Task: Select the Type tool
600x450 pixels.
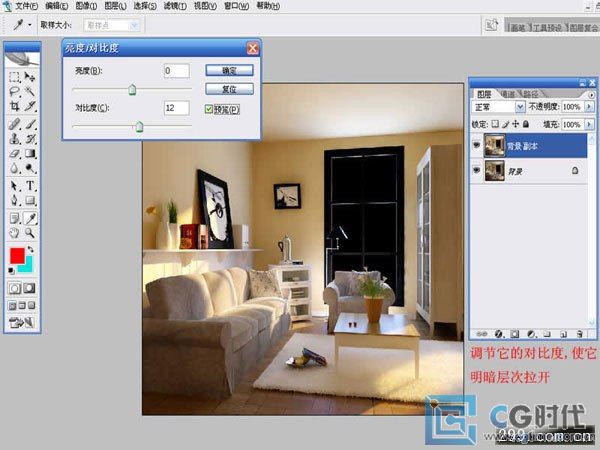Action: pos(30,186)
